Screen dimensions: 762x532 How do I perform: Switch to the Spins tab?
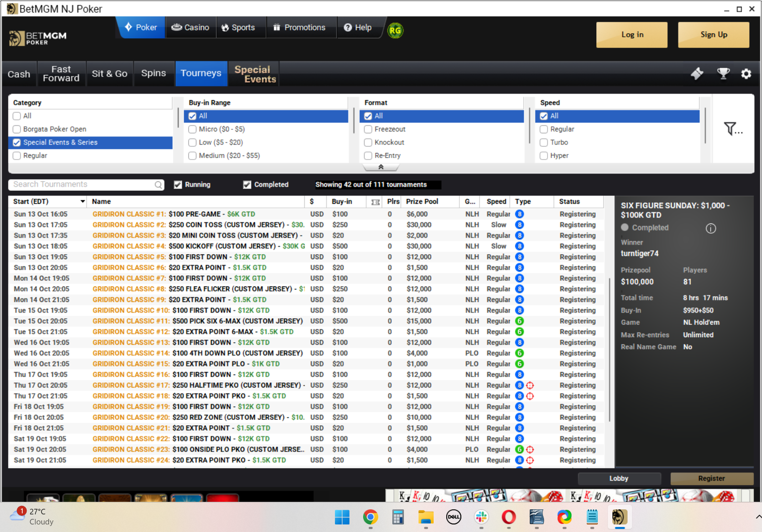(x=154, y=73)
